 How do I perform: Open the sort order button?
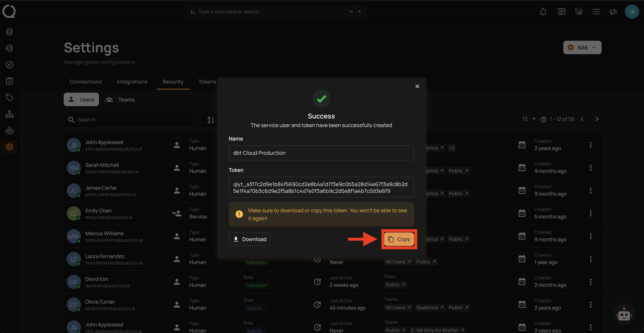[x=210, y=120]
